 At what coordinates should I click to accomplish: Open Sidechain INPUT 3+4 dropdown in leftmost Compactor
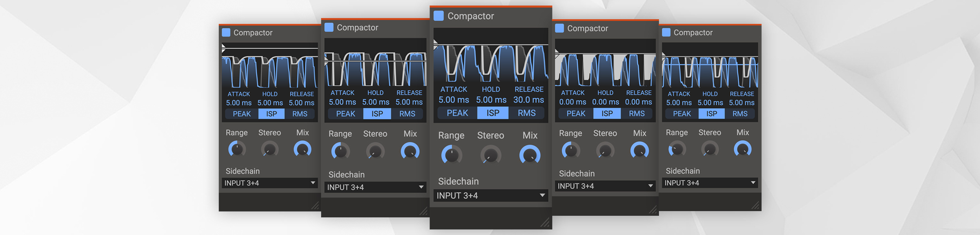click(270, 183)
